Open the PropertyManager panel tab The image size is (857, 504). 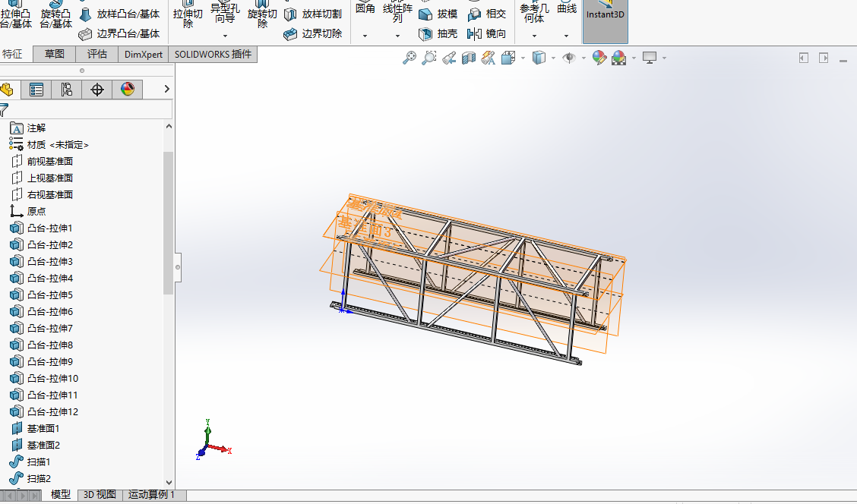pyautogui.click(x=36, y=90)
